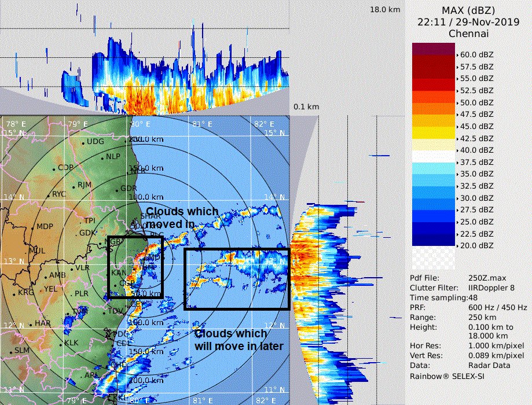Click the 40.0 dBZ legend label
Screen dimensions: 532x405
476,150
